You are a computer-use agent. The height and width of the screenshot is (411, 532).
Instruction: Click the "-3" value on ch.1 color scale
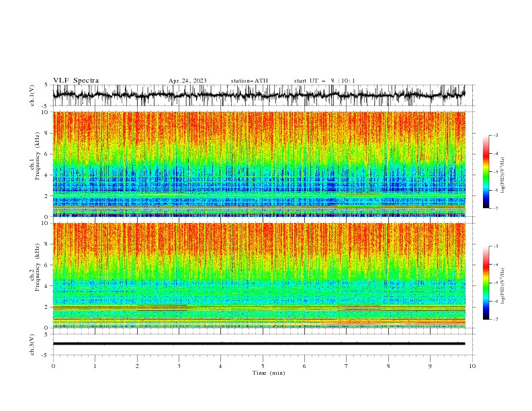point(495,135)
